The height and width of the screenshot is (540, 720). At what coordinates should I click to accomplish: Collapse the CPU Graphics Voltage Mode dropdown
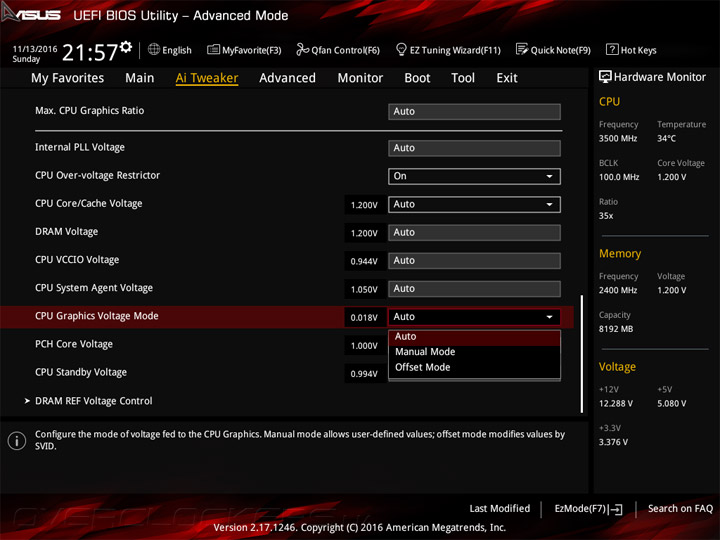(474, 317)
